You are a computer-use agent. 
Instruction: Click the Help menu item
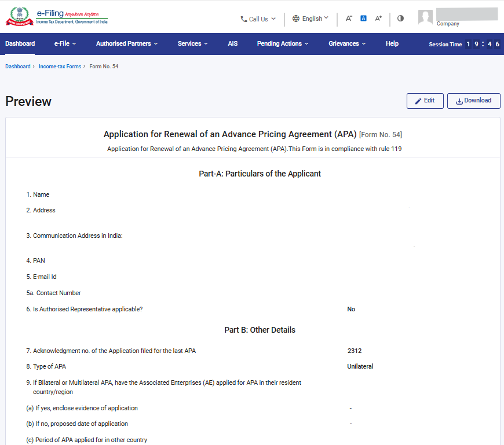tap(392, 43)
